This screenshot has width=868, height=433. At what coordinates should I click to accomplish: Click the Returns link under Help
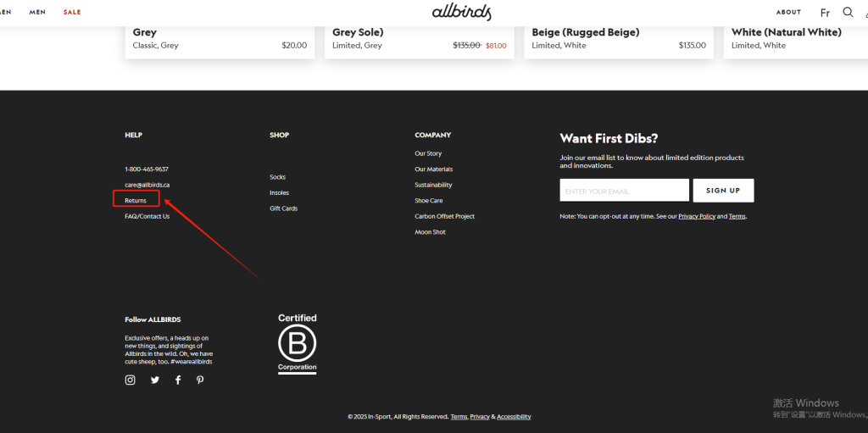click(x=136, y=201)
